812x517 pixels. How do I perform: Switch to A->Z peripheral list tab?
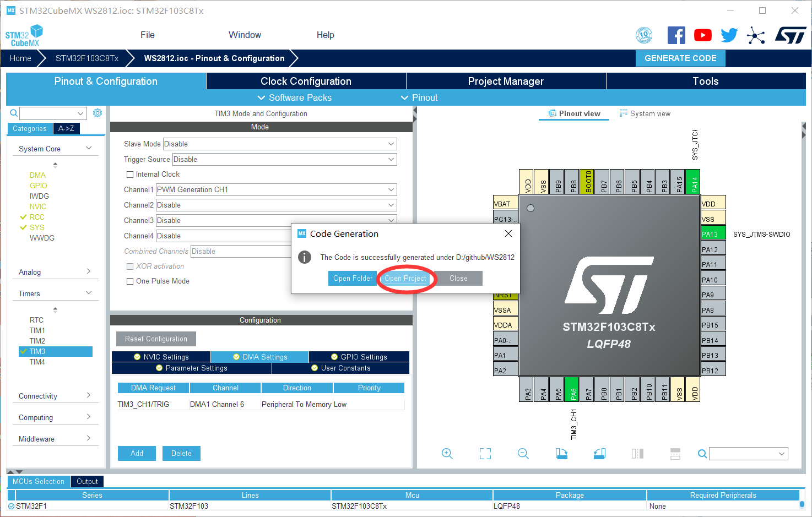coord(67,128)
